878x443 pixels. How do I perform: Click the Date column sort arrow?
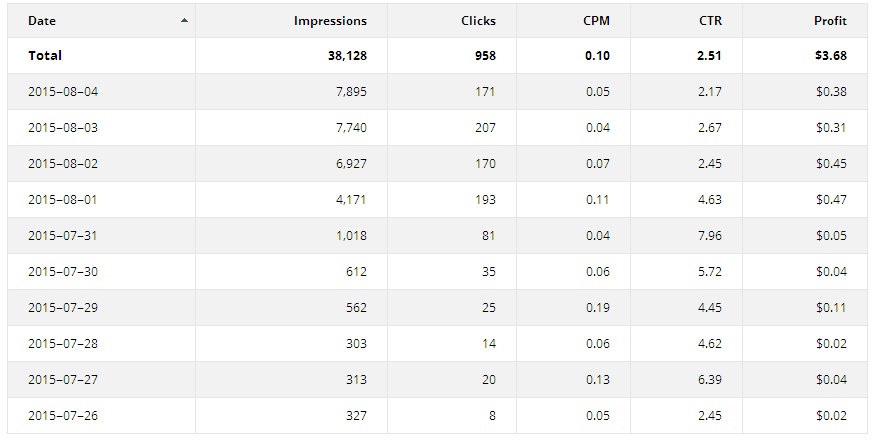184,21
